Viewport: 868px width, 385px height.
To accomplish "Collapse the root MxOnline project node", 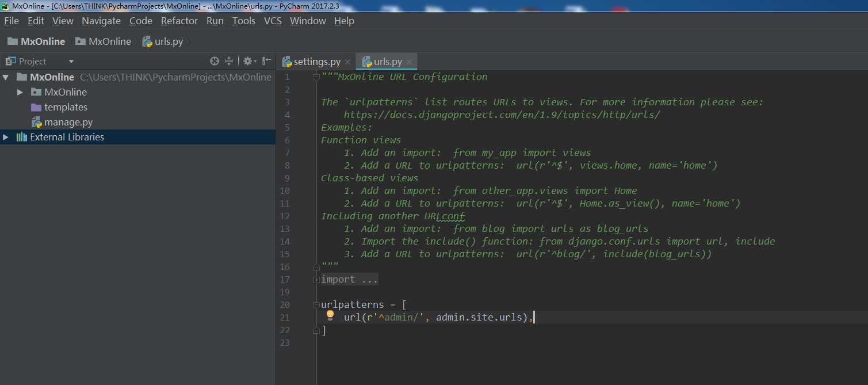I will point(6,77).
